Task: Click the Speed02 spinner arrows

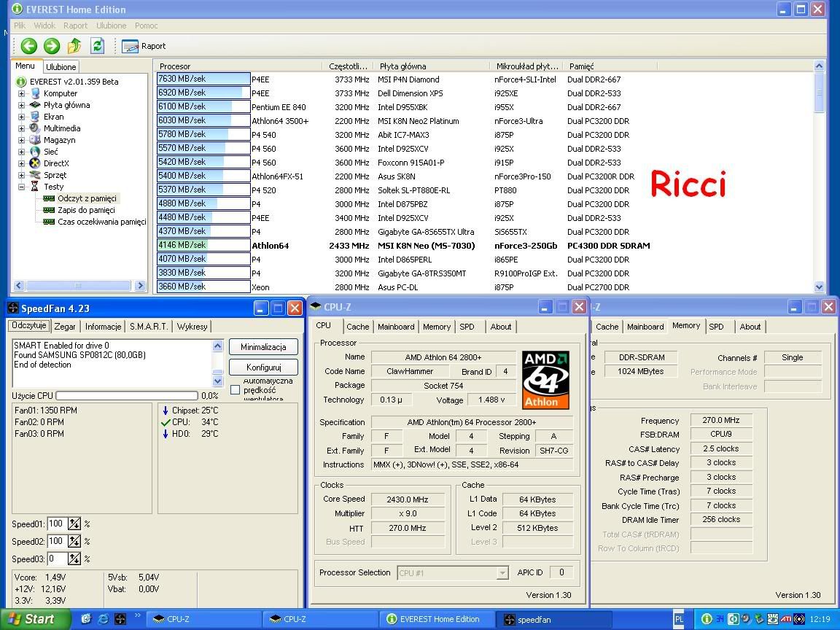Action: coord(74,541)
